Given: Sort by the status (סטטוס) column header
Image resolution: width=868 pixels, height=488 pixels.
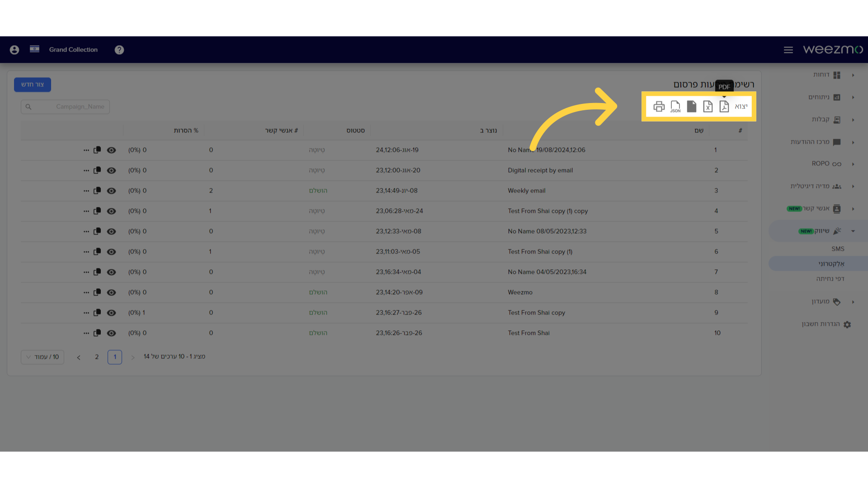Looking at the screenshot, I should (356, 131).
